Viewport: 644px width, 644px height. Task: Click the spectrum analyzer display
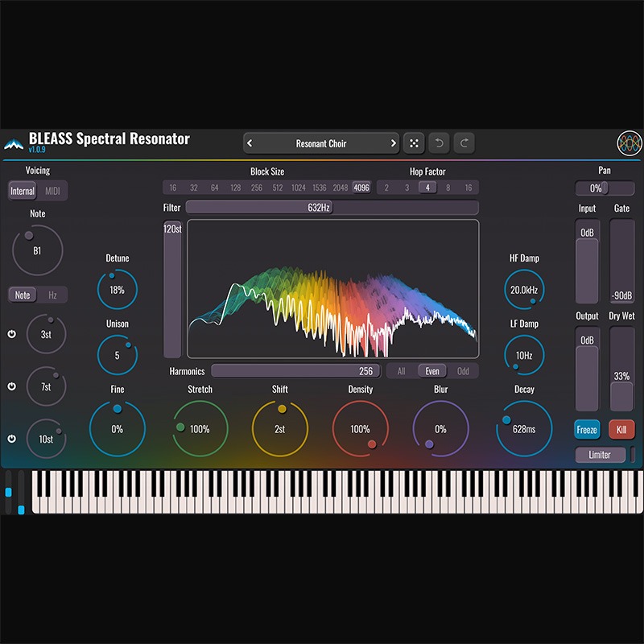tap(333, 289)
